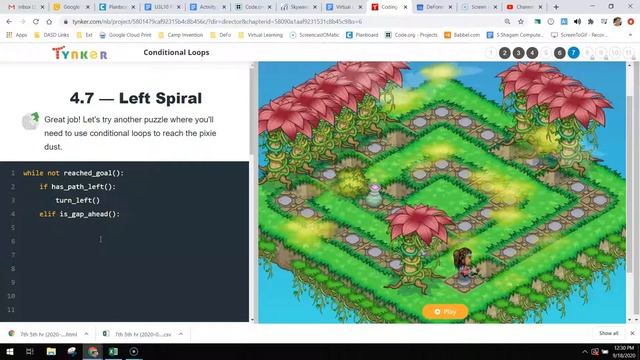This screenshot has width=640, height=360.
Task: Open the Ext bookmark folder
Action: pyautogui.click(x=84, y=35)
